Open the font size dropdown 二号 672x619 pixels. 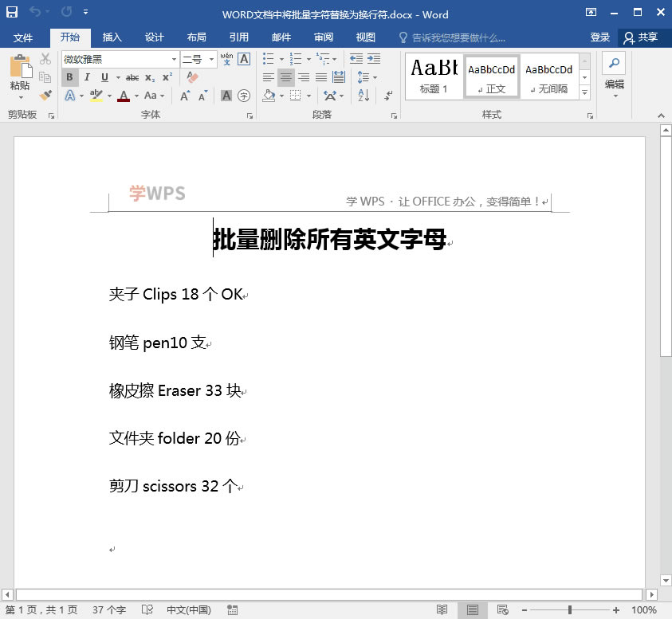212,60
